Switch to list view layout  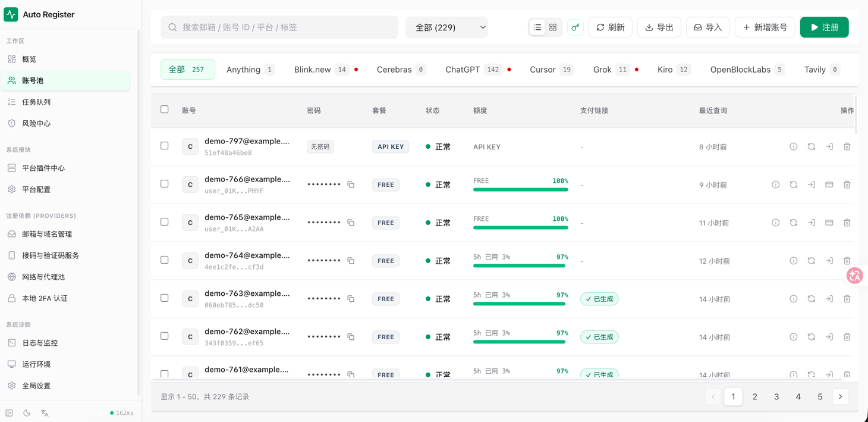click(x=537, y=27)
